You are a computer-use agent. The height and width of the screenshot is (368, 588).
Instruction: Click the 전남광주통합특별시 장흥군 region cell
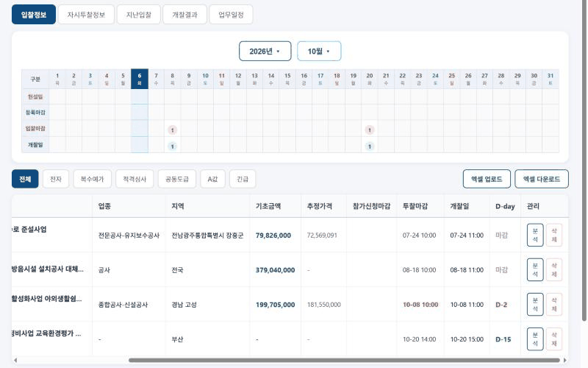(x=208, y=236)
